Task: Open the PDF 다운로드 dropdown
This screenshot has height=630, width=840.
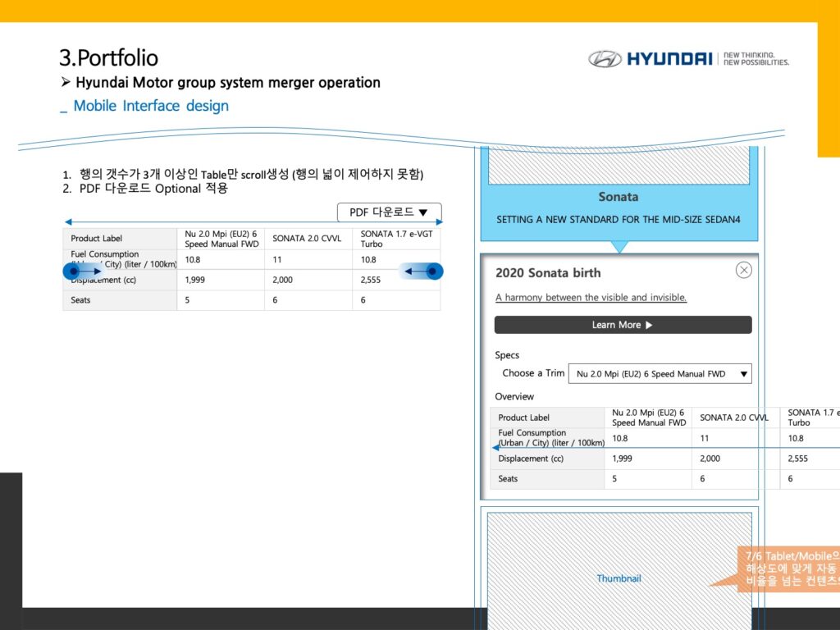Action: (x=389, y=212)
